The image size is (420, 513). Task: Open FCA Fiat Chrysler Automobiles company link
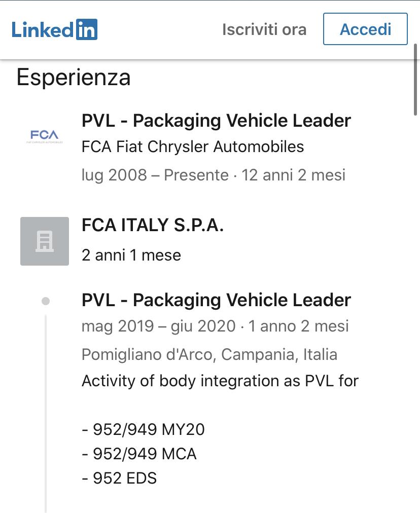(x=192, y=146)
